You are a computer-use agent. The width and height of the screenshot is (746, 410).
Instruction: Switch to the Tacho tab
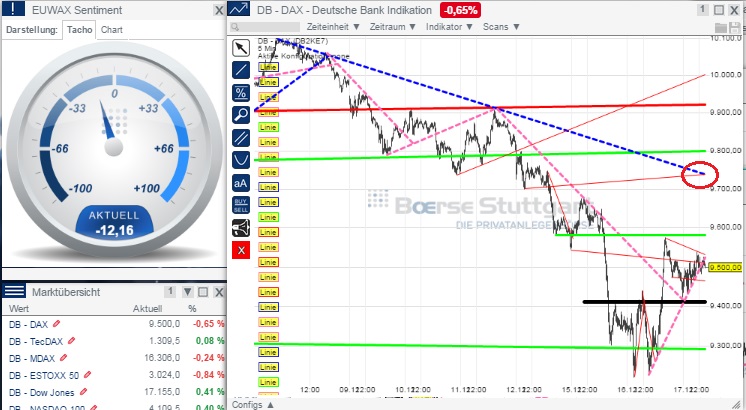(79, 29)
